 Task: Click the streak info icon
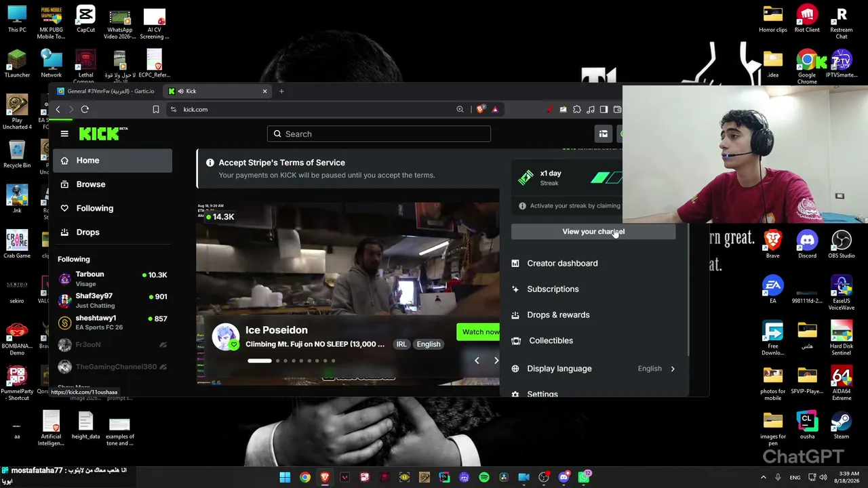tap(522, 206)
